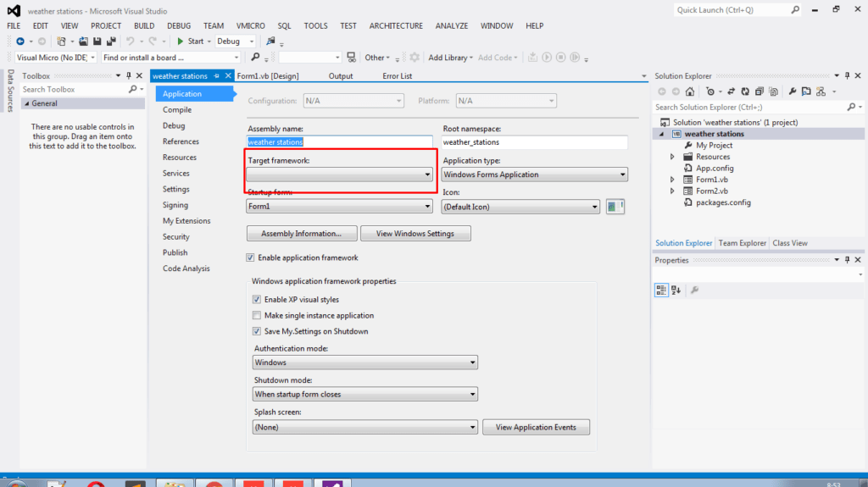This screenshot has width=868, height=487.
Task: Click the Navigate Backward toolbar icon
Action: pos(20,42)
